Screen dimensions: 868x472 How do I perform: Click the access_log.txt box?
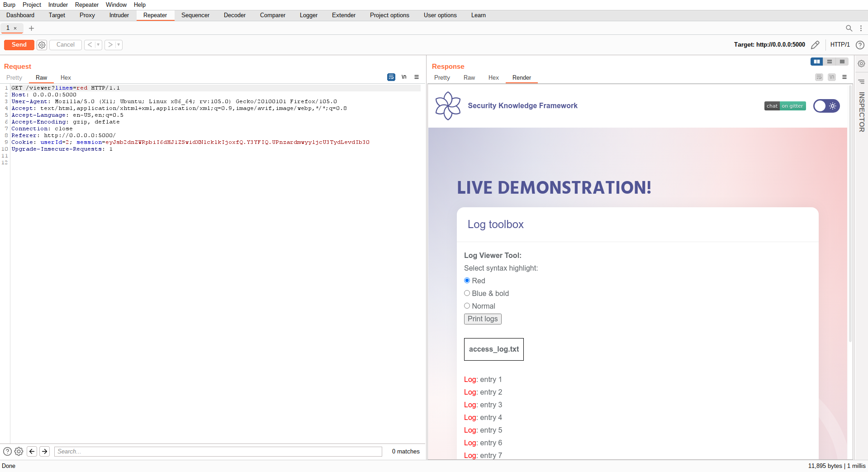[494, 349]
